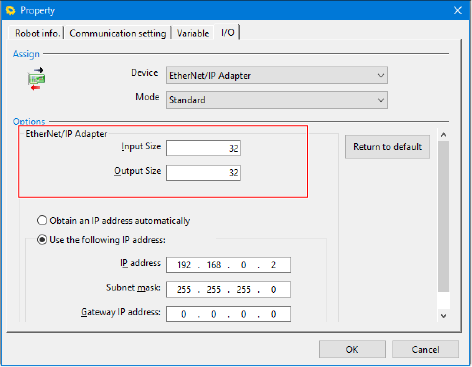Click the Cancel button
Image resolution: width=472 pixels, height=367 pixels.
click(425, 349)
